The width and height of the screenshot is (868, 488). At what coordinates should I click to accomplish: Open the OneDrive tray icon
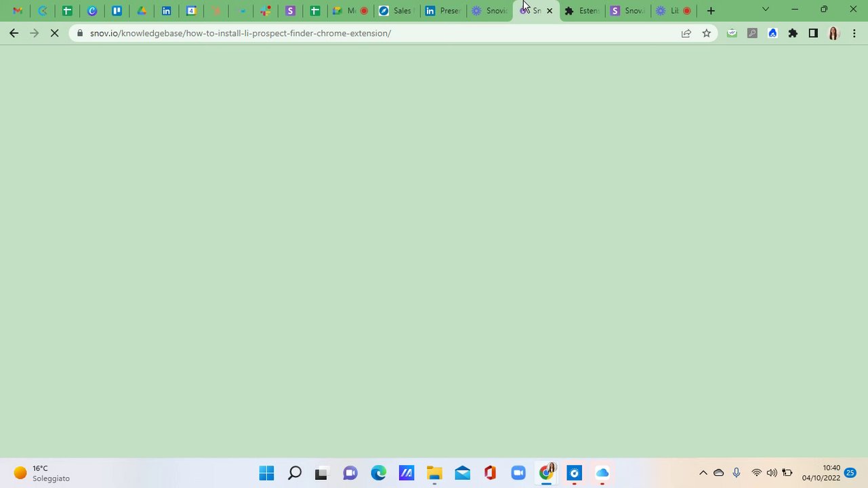pyautogui.click(x=719, y=473)
